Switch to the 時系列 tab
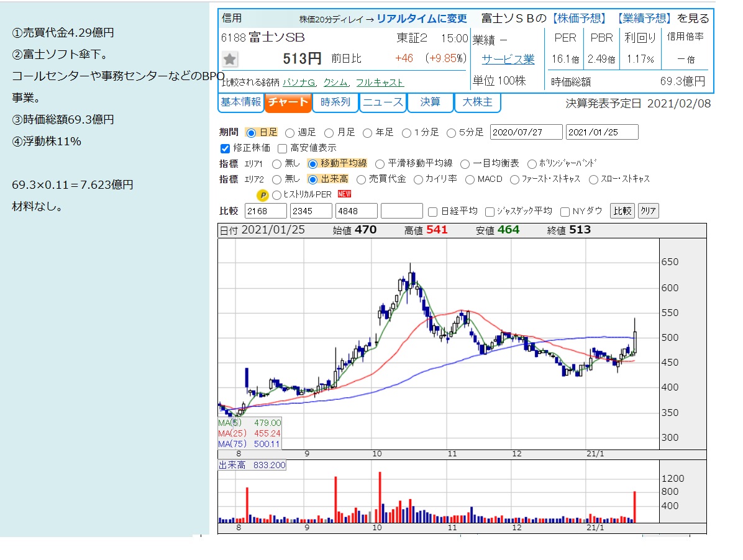 pos(335,102)
